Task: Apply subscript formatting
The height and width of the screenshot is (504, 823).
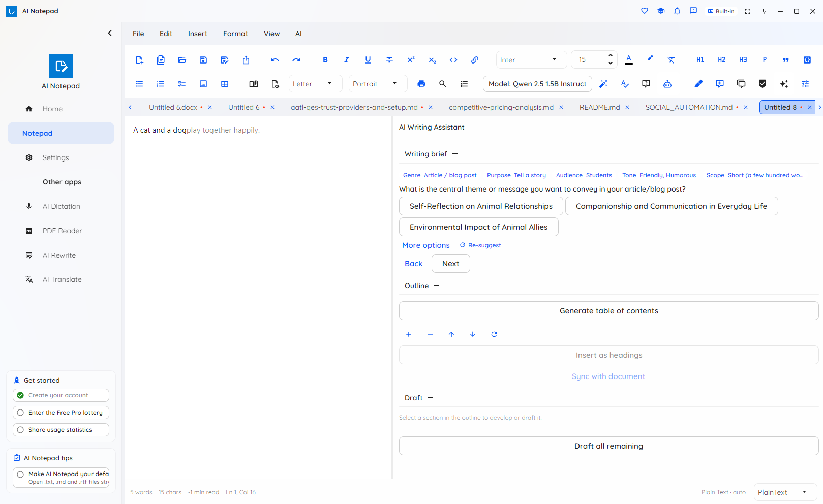Action: 432,60
